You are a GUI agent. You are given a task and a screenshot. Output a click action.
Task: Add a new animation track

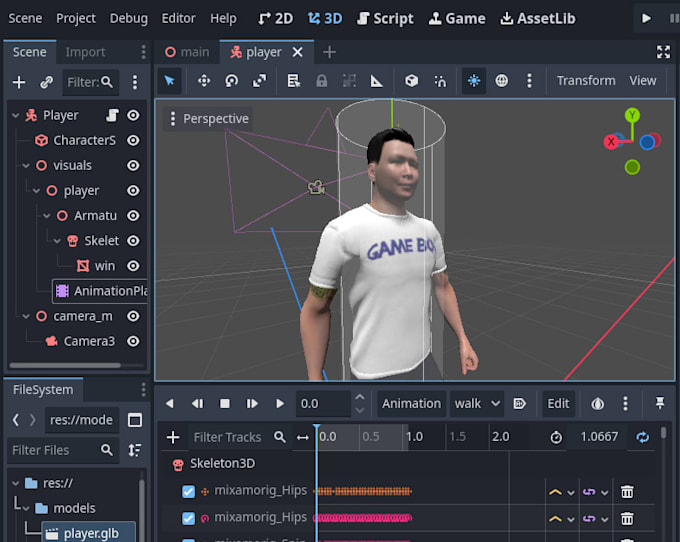pyautogui.click(x=173, y=437)
